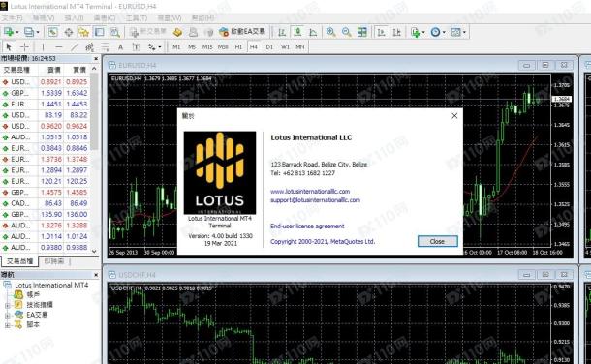Image resolution: width=591 pixels, height=364 pixels.
Task: Click the support email address link
Action: tap(315, 200)
